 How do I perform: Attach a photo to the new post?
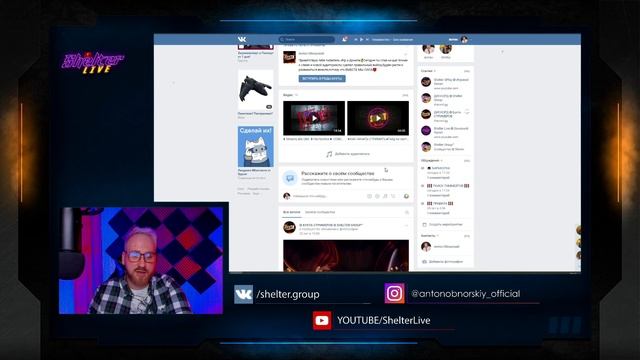tap(369, 196)
